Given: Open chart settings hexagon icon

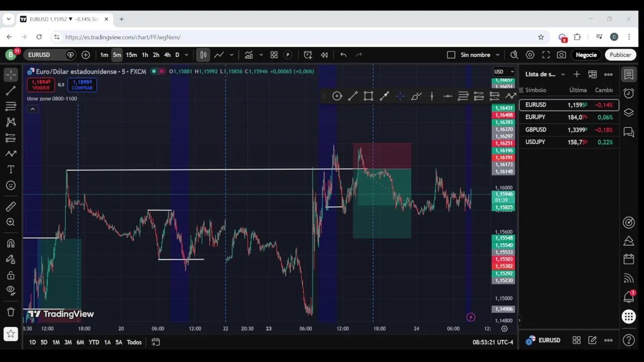Looking at the screenshot, I should [530, 55].
